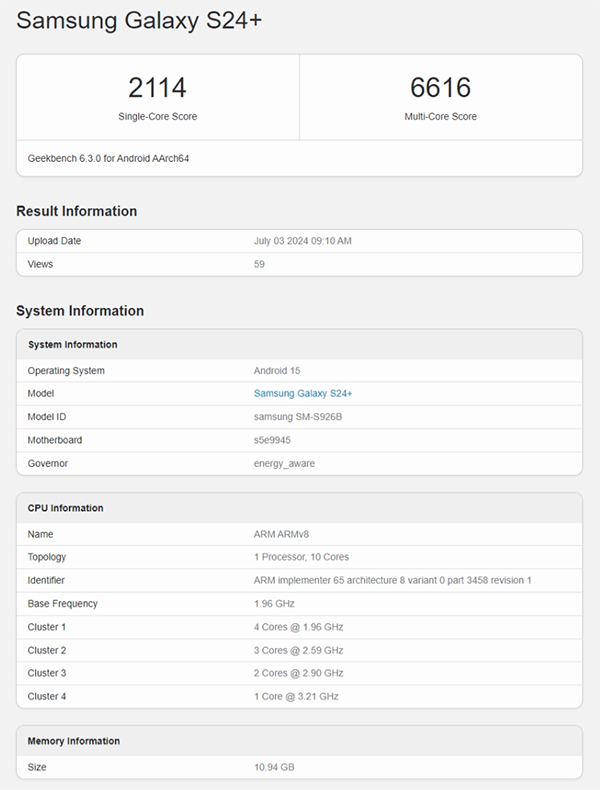Select CPU name ARM ARMv8
This screenshot has width=600, height=790.
tap(281, 534)
